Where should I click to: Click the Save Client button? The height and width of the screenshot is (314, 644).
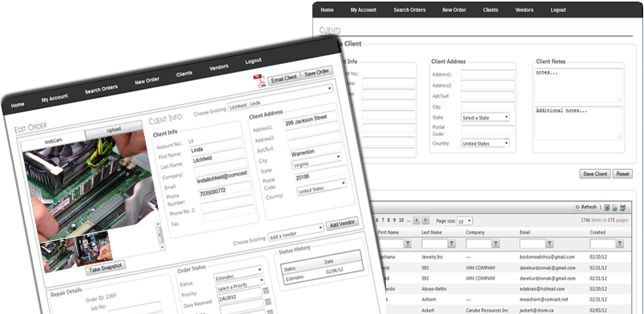coord(595,174)
